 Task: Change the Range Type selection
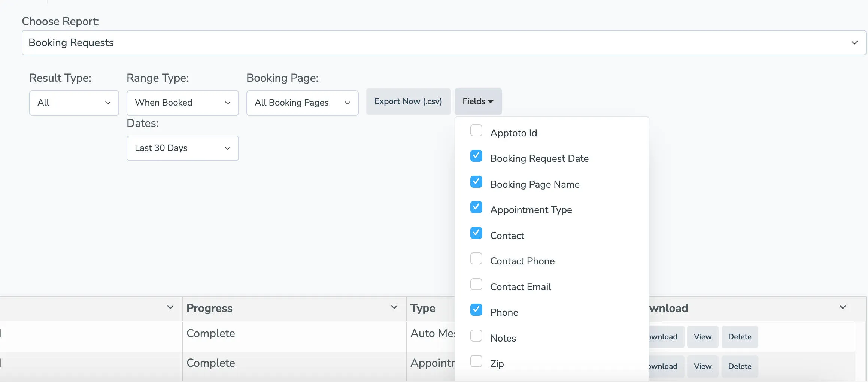click(x=182, y=103)
